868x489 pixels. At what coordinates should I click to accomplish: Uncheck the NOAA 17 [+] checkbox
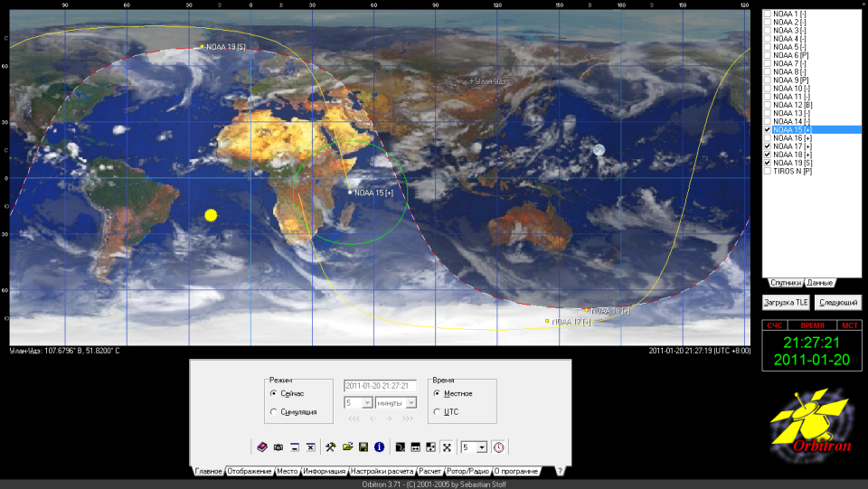click(768, 146)
